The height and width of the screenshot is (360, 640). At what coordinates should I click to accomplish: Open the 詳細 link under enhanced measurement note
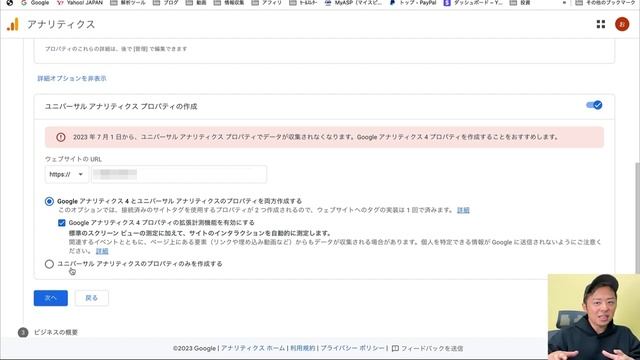coord(102,251)
